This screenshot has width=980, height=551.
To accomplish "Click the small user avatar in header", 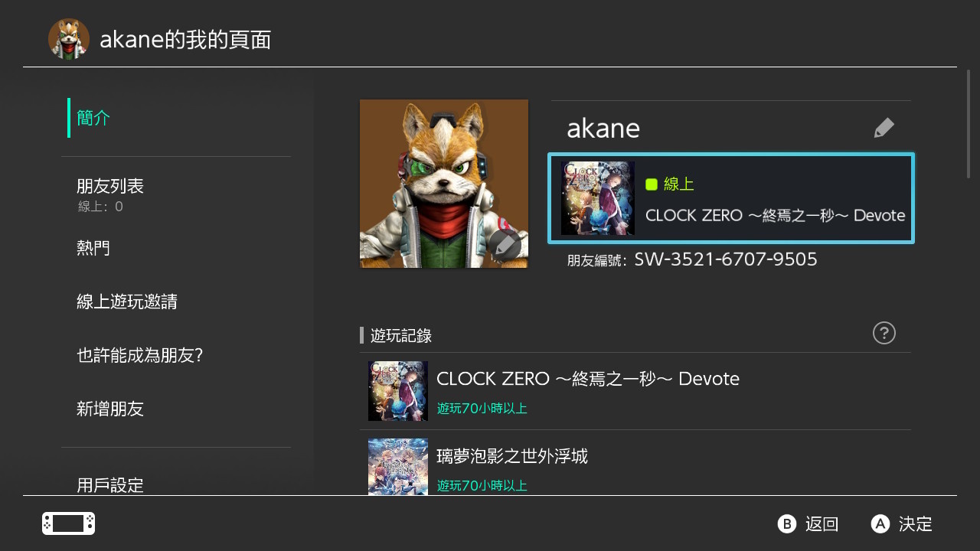I will [69, 39].
